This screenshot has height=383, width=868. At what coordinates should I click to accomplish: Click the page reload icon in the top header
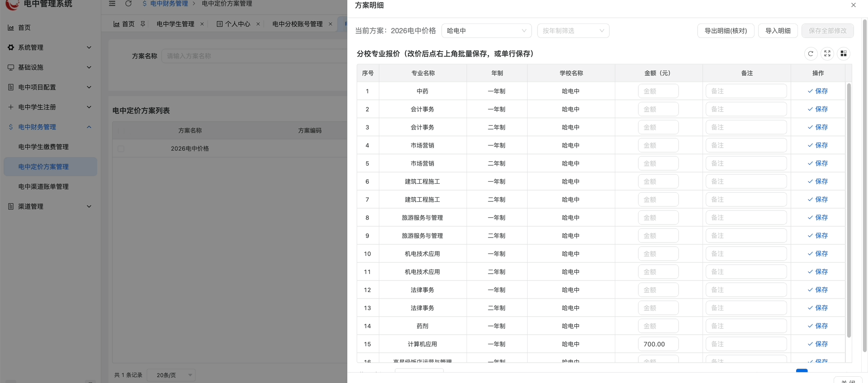click(x=128, y=4)
